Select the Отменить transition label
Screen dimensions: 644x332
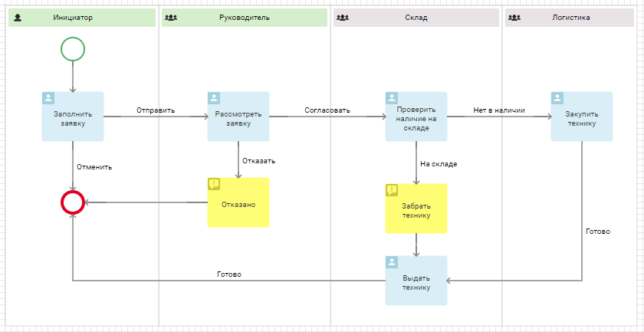pos(94,167)
